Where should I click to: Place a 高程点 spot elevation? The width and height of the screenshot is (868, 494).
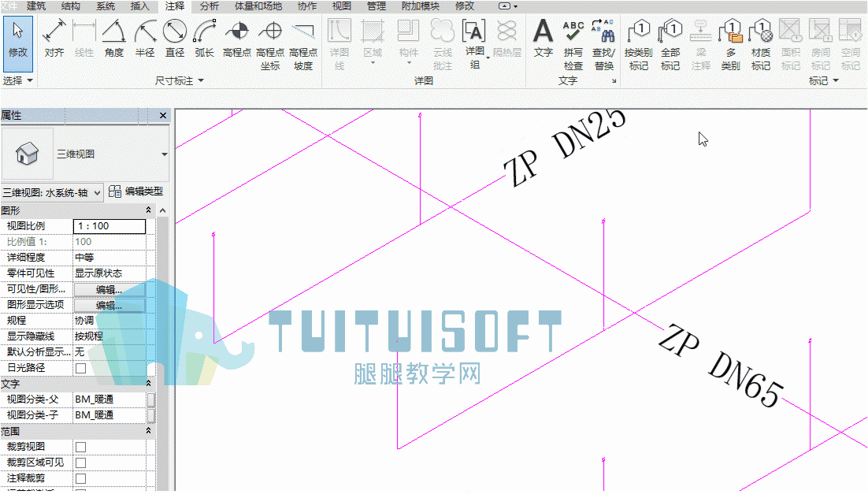tap(237, 39)
